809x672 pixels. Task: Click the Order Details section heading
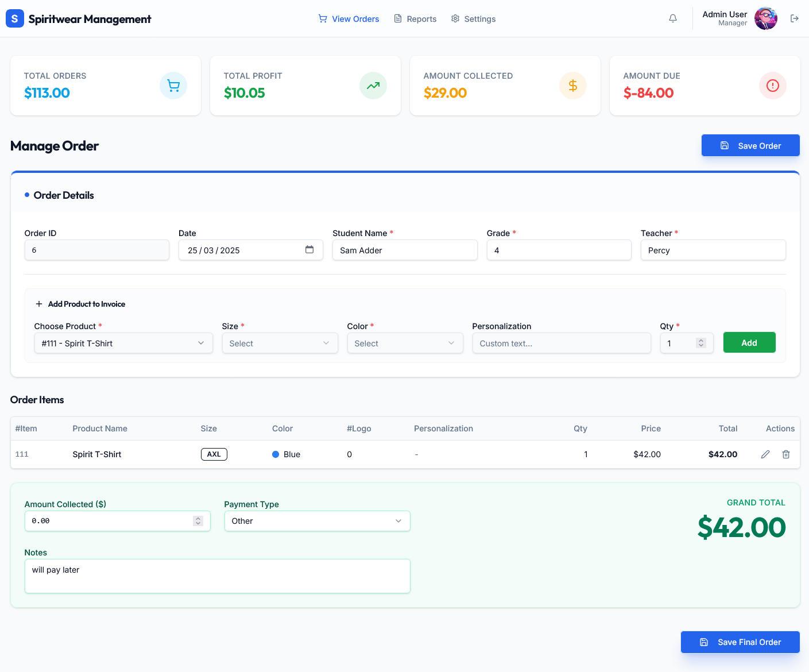[x=64, y=195]
